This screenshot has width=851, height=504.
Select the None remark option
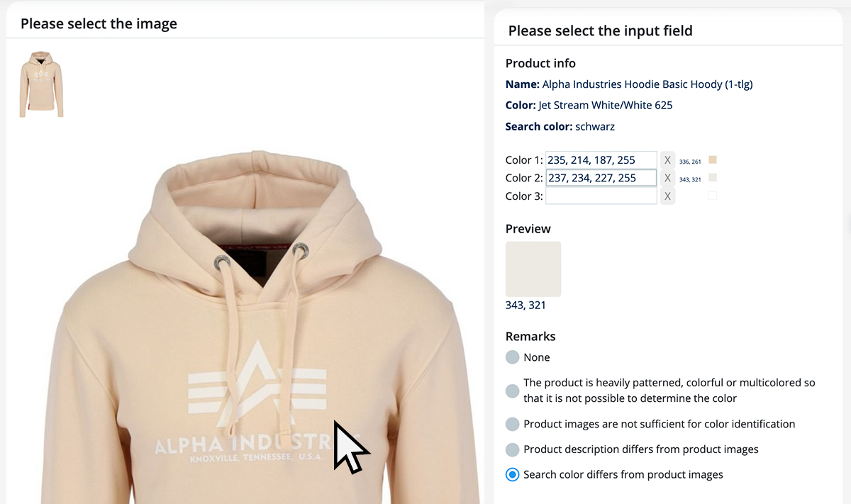513,357
